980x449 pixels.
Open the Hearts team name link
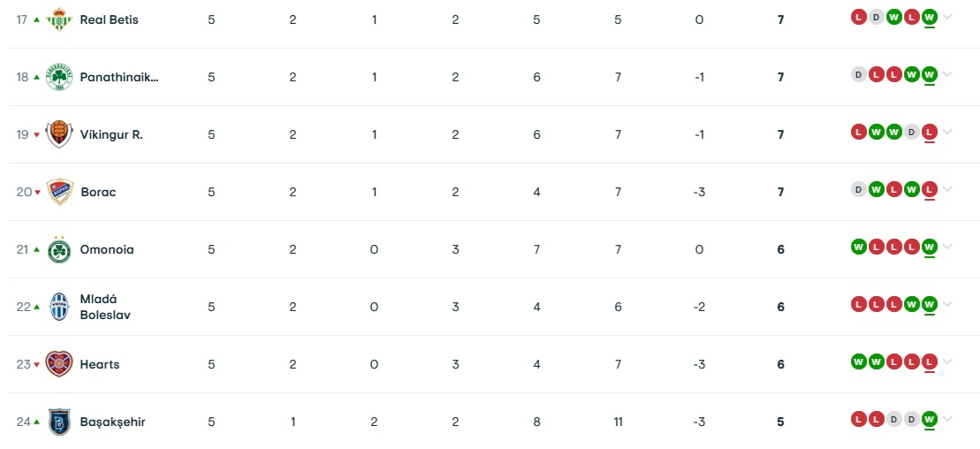pyautogui.click(x=99, y=364)
